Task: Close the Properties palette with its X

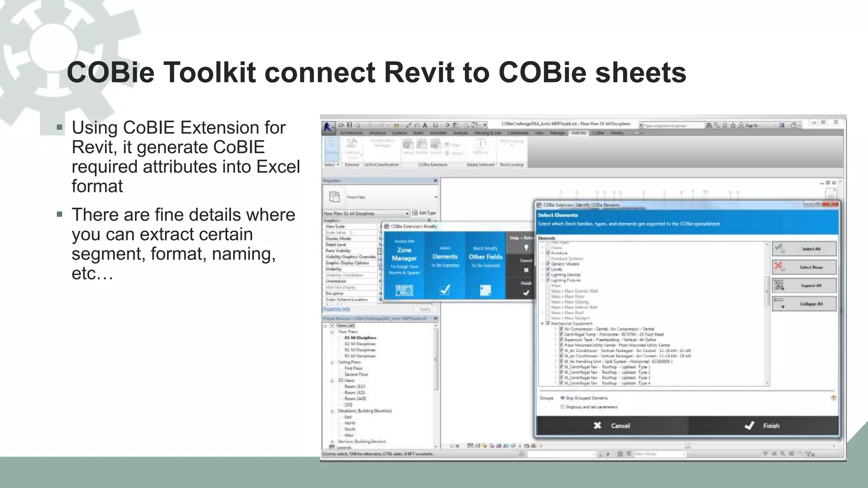Action: [x=435, y=181]
